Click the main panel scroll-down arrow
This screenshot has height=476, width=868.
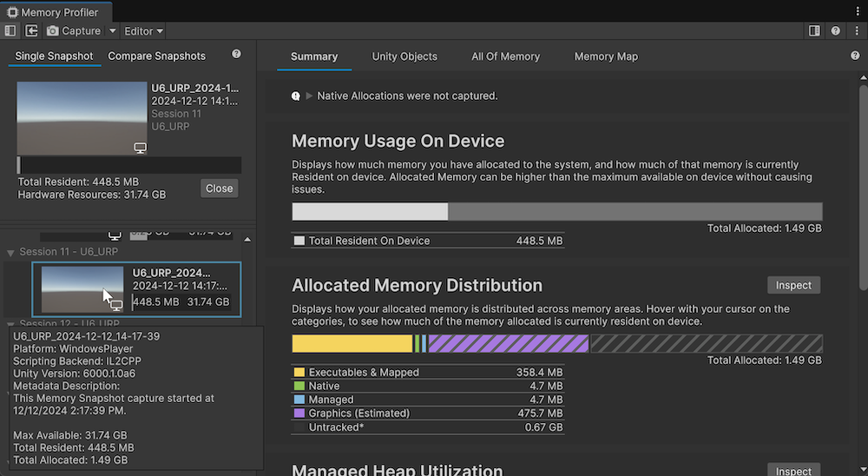coord(863,469)
